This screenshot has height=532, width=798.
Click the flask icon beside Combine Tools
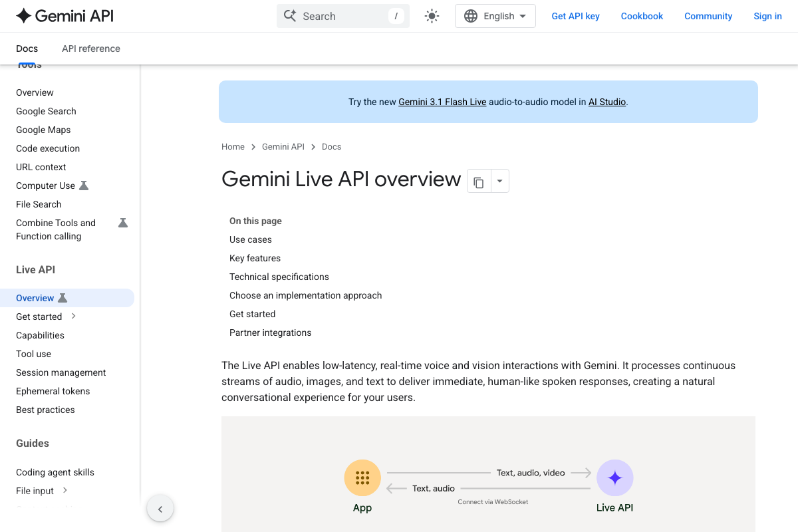click(x=122, y=223)
